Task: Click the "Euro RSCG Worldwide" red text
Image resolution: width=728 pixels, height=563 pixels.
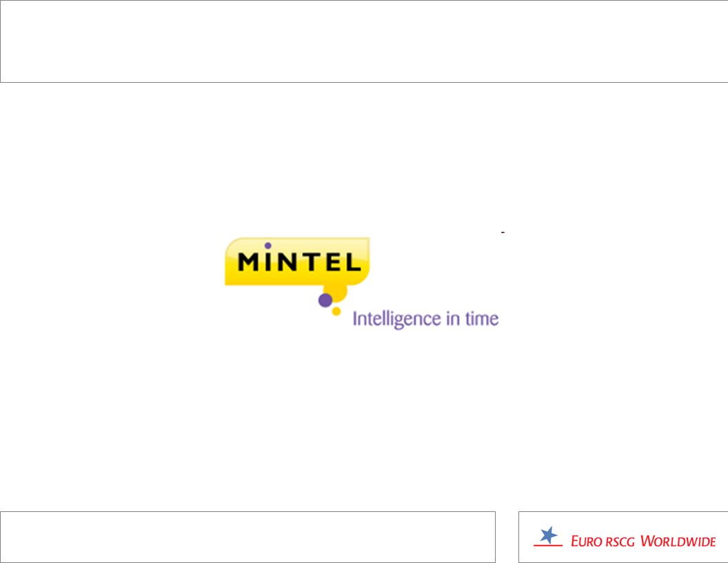Action: click(643, 541)
